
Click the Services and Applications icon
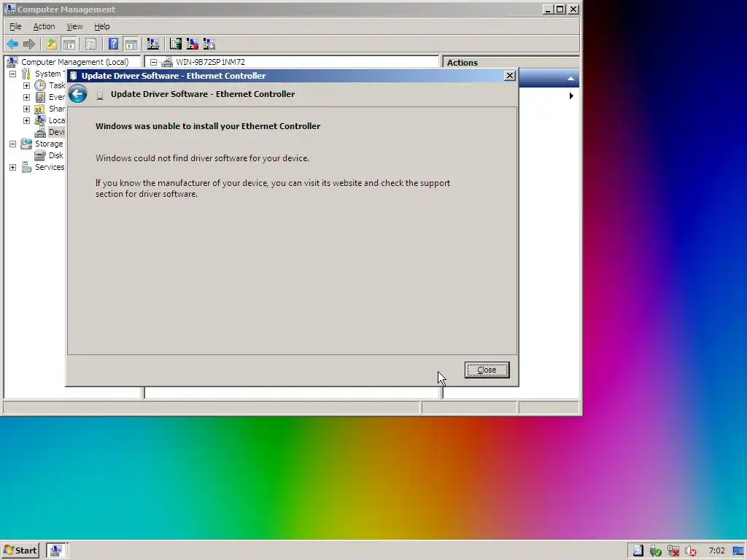27,167
